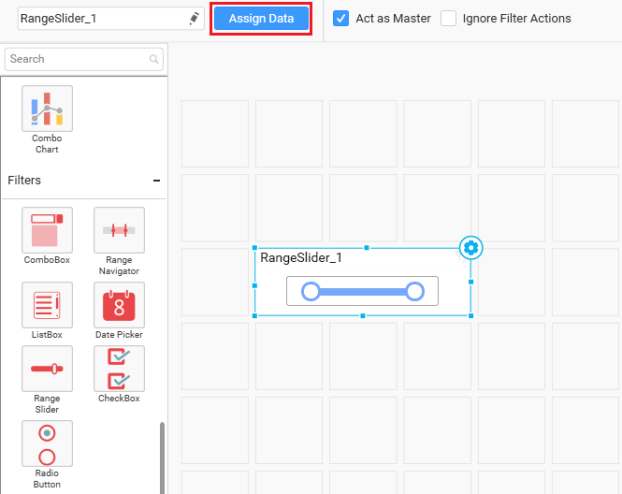
Task: Click the widget panel vertical scrollbar
Action: tap(162, 455)
